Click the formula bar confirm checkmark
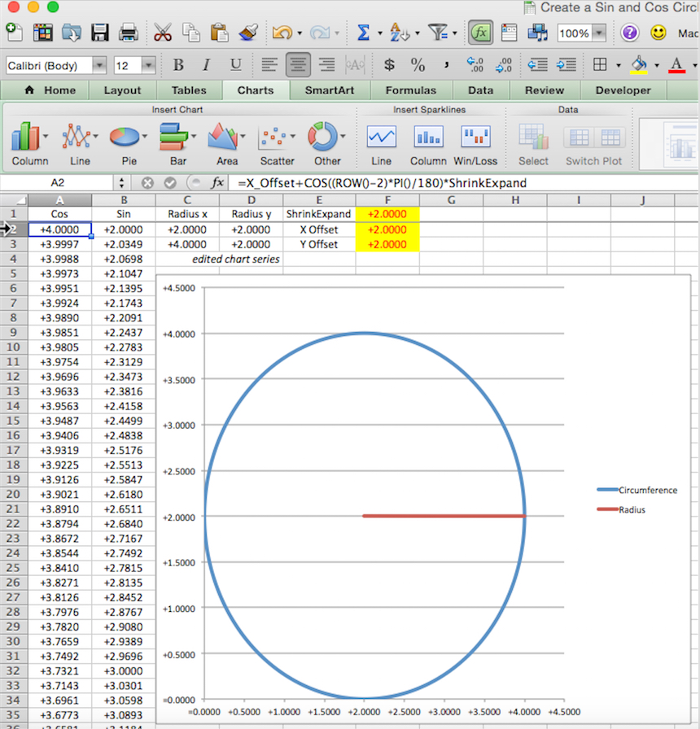Screen dimensions: 700x729 coord(170,183)
